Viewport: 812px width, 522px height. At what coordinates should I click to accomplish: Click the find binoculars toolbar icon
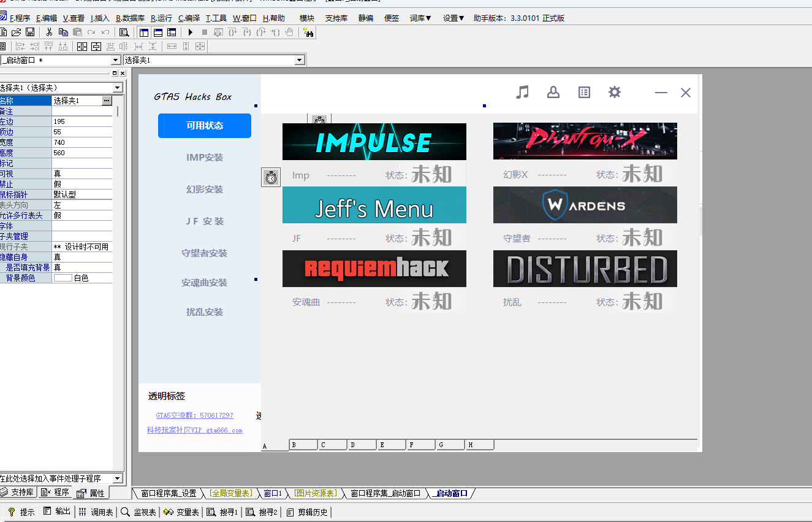coord(308,32)
